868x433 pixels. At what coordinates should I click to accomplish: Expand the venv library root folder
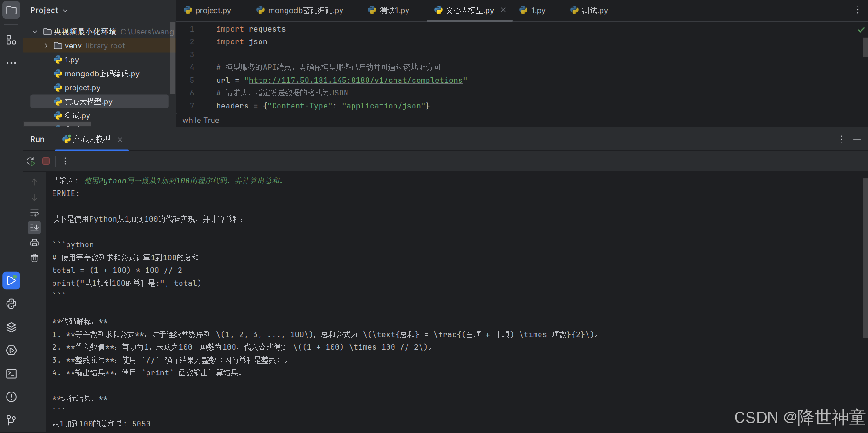point(46,46)
